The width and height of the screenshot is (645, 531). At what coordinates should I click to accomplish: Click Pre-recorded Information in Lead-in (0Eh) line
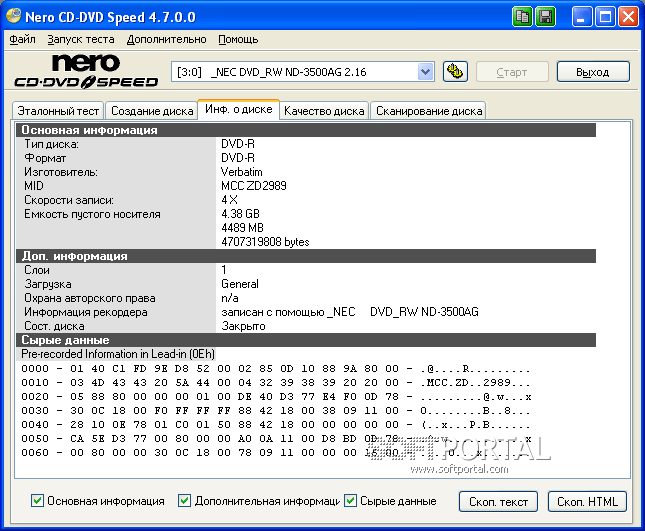(118, 354)
